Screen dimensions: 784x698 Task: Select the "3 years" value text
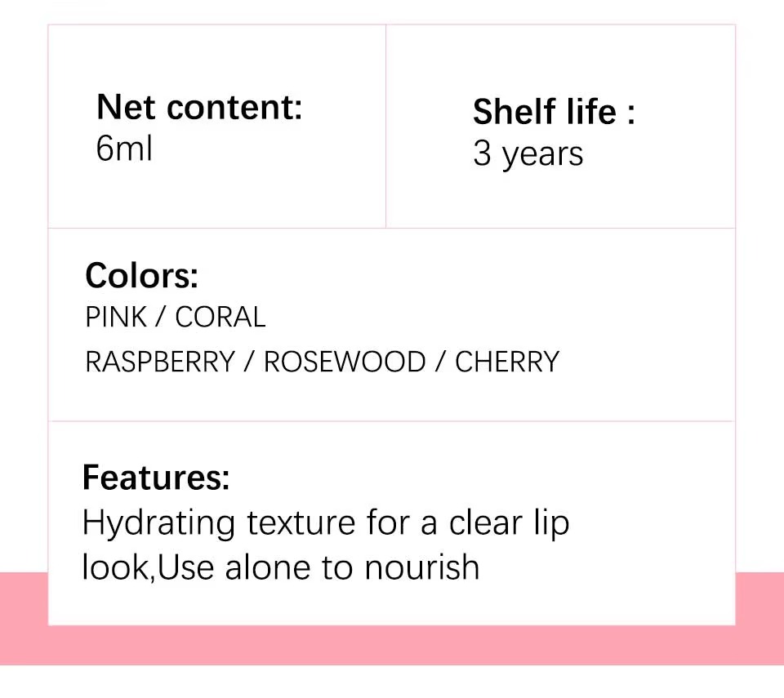tap(528, 154)
